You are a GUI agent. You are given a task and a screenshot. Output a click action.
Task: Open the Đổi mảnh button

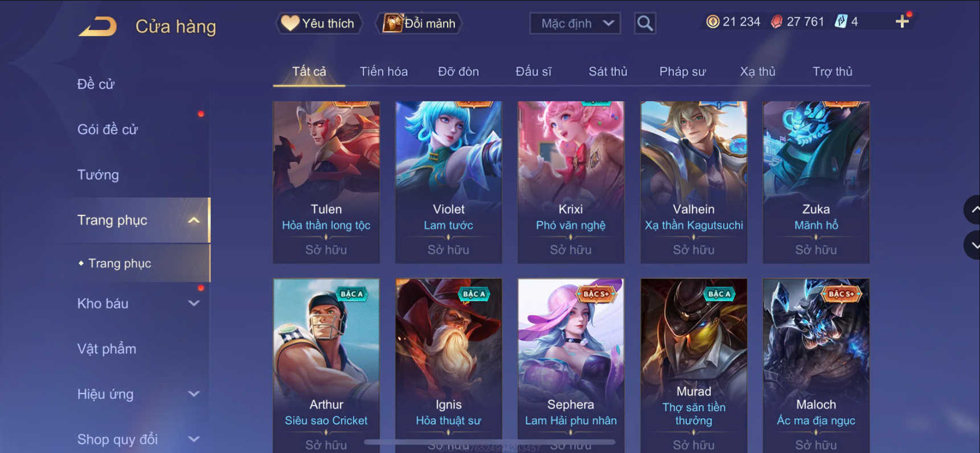pos(419,23)
